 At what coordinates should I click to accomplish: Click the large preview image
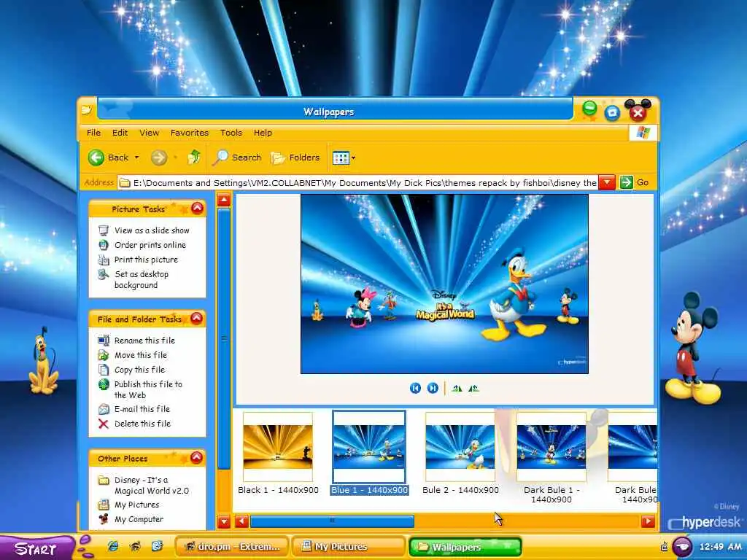[x=444, y=284]
